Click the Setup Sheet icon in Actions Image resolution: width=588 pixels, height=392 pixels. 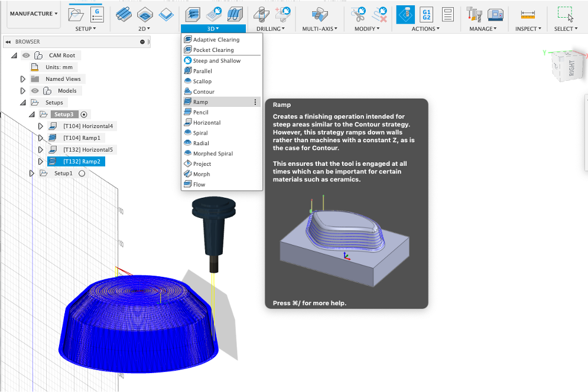click(x=448, y=15)
